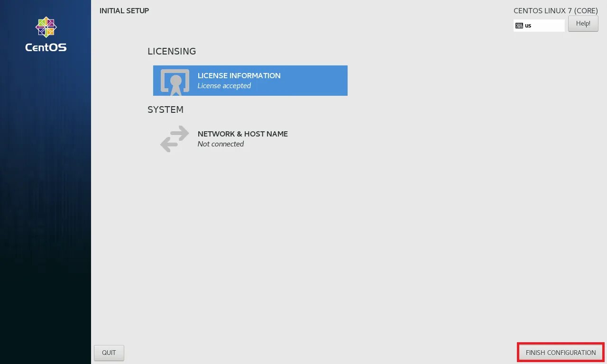Click the Network arrows icon

[175, 139]
